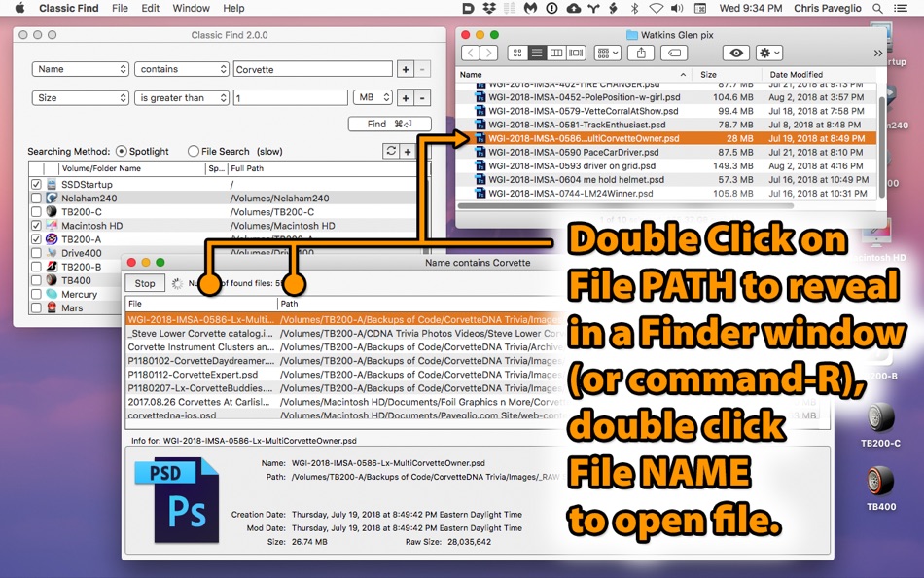This screenshot has width=924, height=578.
Task: Open Spotlight search magnifier icon
Action: (877, 8)
